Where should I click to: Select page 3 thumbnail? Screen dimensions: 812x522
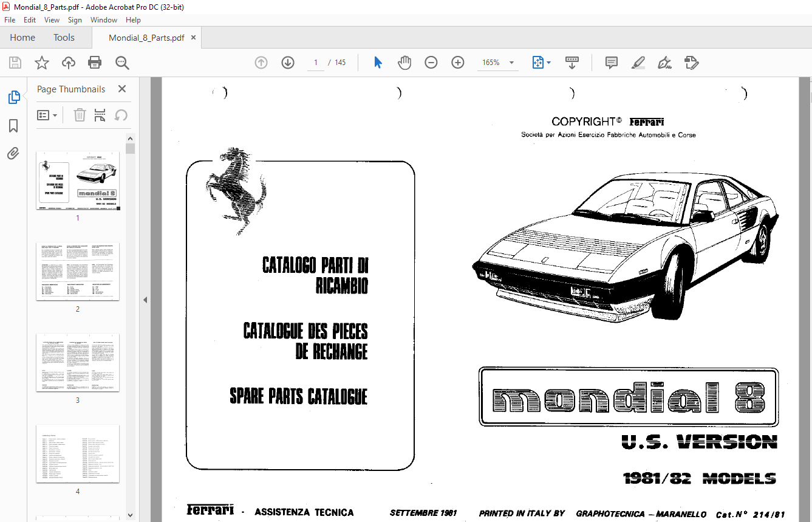78,362
